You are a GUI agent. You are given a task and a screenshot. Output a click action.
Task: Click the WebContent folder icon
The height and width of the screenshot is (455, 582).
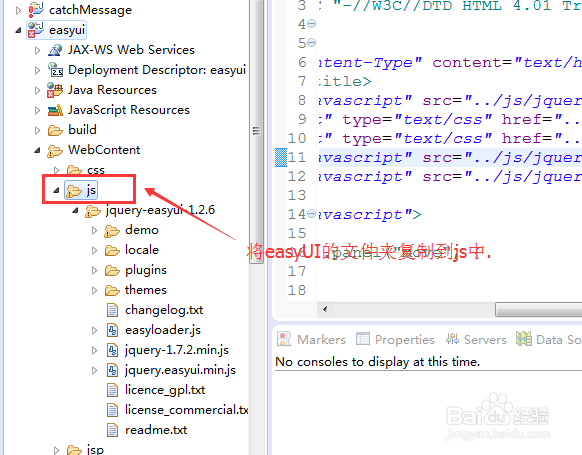(55, 151)
